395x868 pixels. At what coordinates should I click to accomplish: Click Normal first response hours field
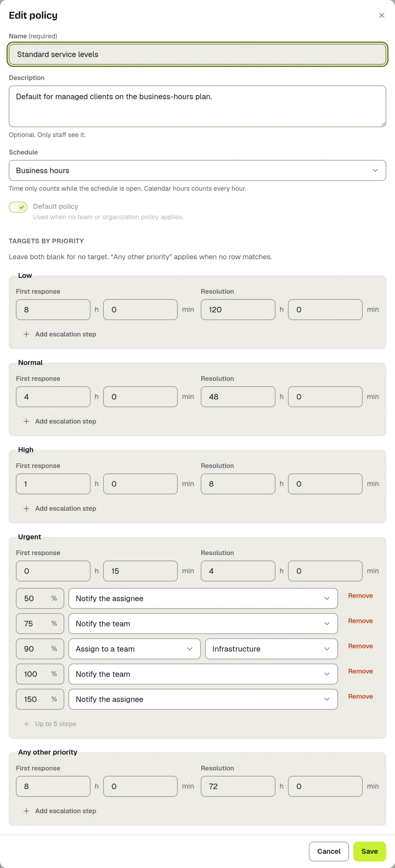tap(53, 397)
